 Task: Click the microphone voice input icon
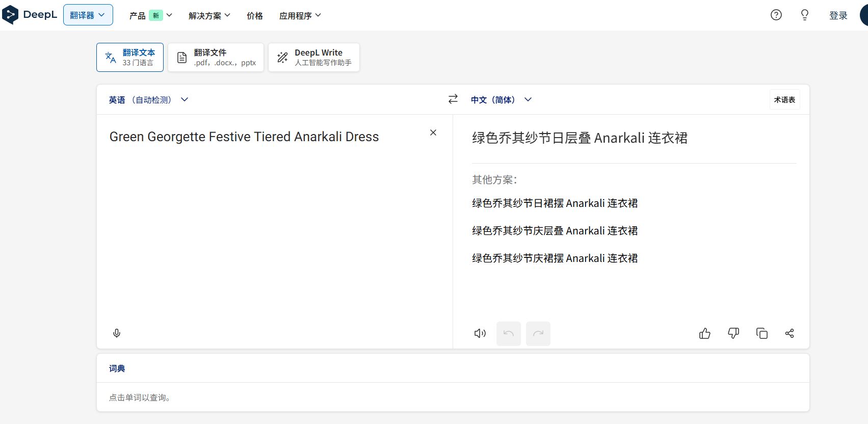tap(117, 333)
